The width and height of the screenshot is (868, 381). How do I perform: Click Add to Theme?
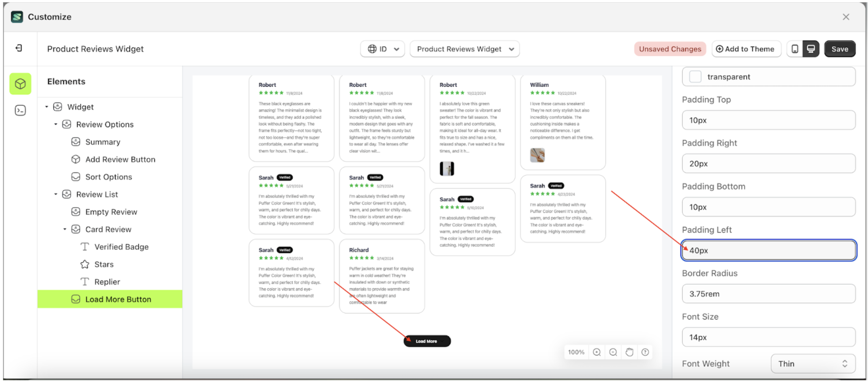(x=746, y=49)
